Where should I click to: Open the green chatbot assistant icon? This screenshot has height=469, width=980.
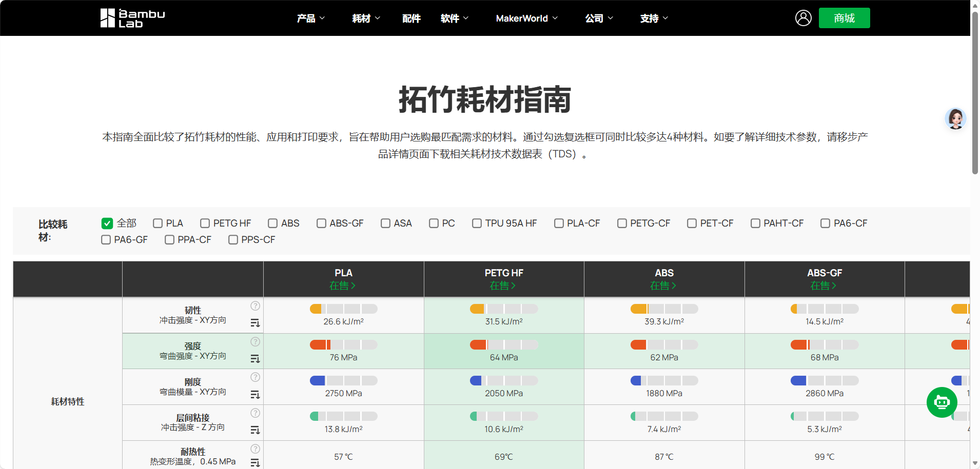[x=942, y=402]
